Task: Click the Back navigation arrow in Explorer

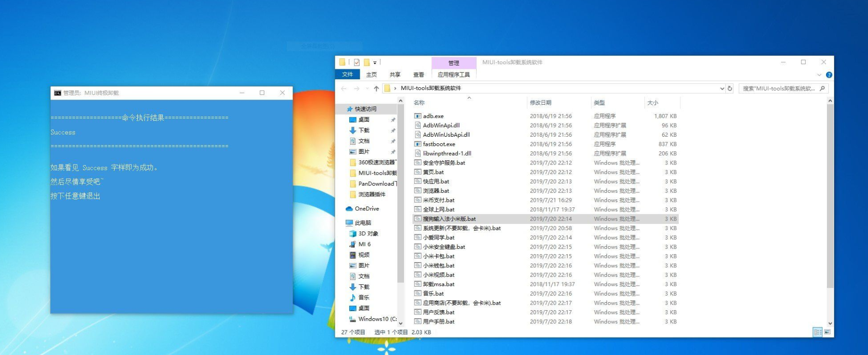Action: click(344, 88)
